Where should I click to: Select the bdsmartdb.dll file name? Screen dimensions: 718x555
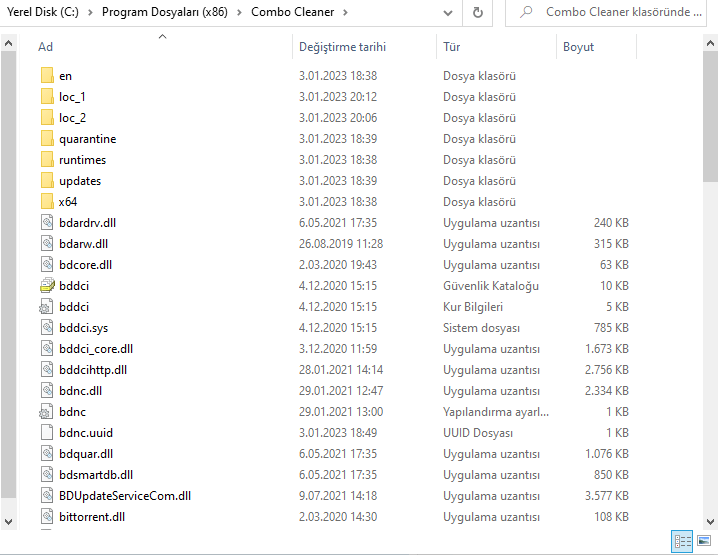point(96,475)
